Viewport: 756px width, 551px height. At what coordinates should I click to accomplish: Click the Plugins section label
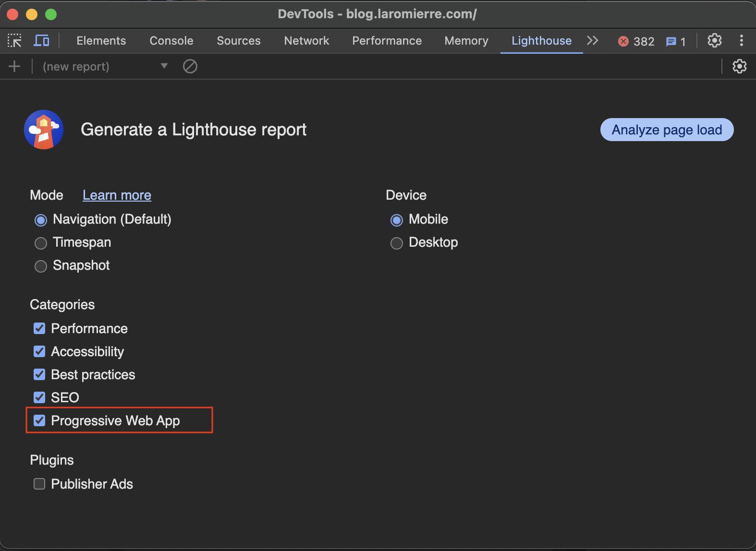(x=52, y=460)
